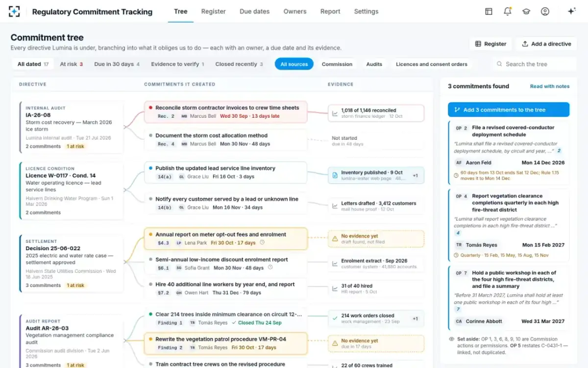Select the Licence W-0117 · Cond. 14 directive card

click(x=72, y=190)
